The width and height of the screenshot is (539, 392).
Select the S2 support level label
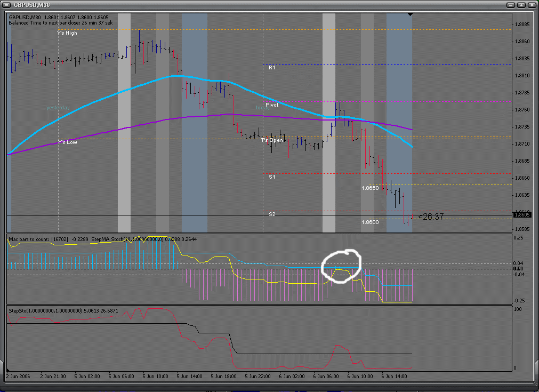tap(272, 214)
